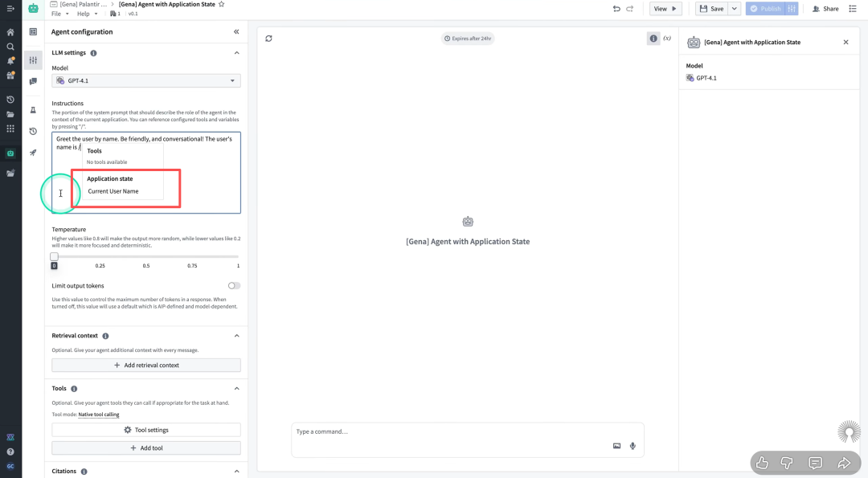Screen dimensions: 868x478
Task: Open the Model GPT-4.1 dropdown
Action: pos(146,81)
